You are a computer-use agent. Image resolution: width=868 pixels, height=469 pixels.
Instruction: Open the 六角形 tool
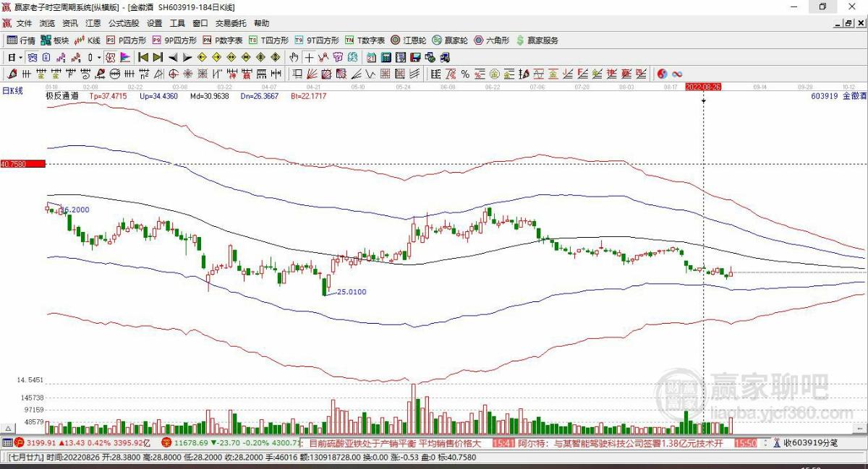click(x=492, y=40)
